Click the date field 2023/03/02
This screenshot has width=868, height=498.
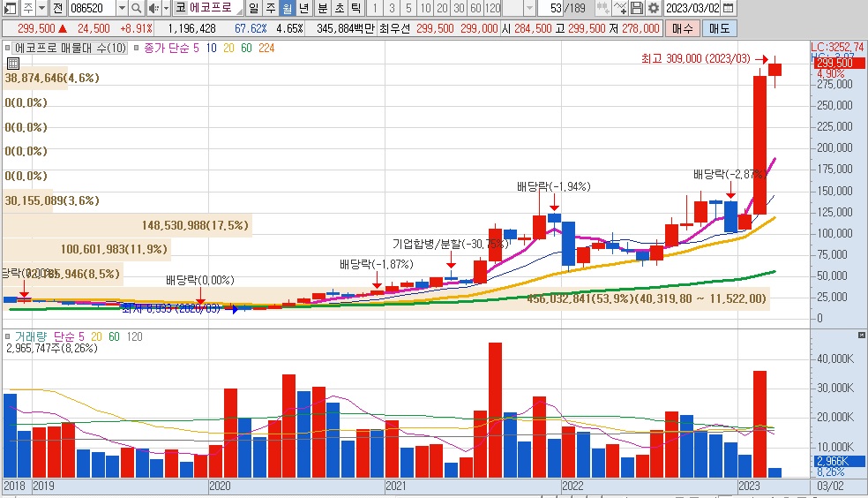pyautogui.click(x=692, y=8)
